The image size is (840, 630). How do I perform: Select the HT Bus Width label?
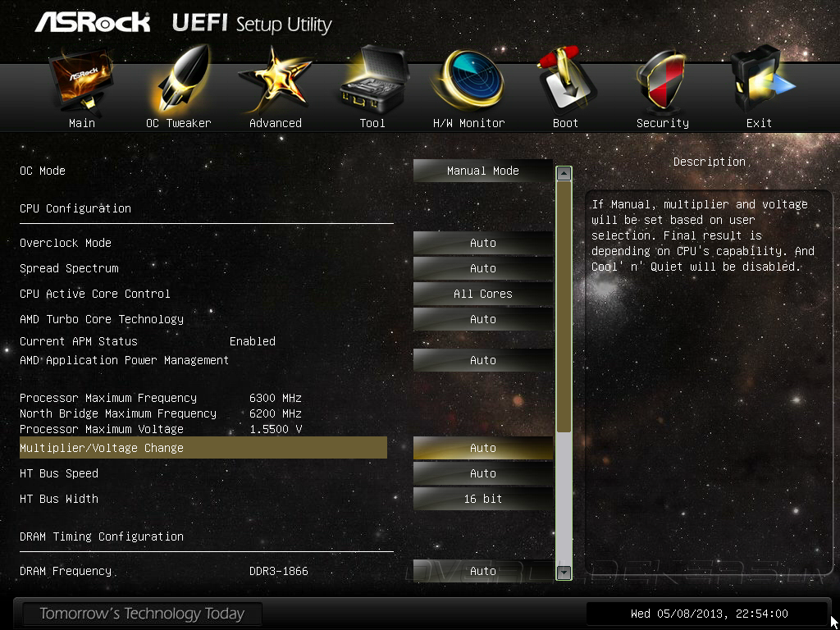(59, 499)
